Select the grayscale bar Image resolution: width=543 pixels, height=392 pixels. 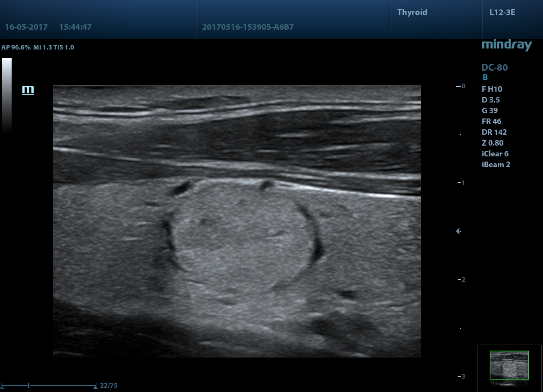tap(7, 95)
